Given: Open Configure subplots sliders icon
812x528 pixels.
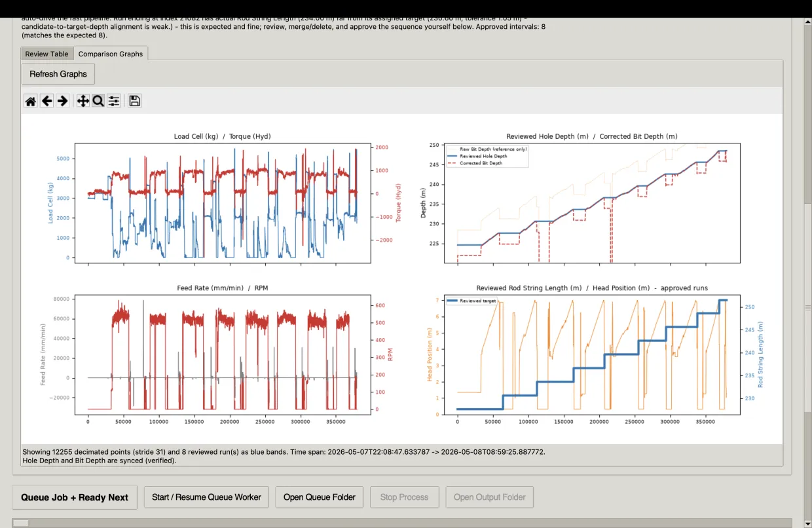Looking at the screenshot, I should [114, 101].
